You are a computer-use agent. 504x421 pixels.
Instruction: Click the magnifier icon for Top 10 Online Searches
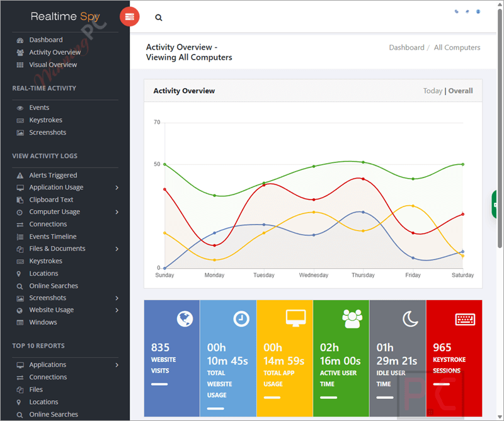point(20,415)
